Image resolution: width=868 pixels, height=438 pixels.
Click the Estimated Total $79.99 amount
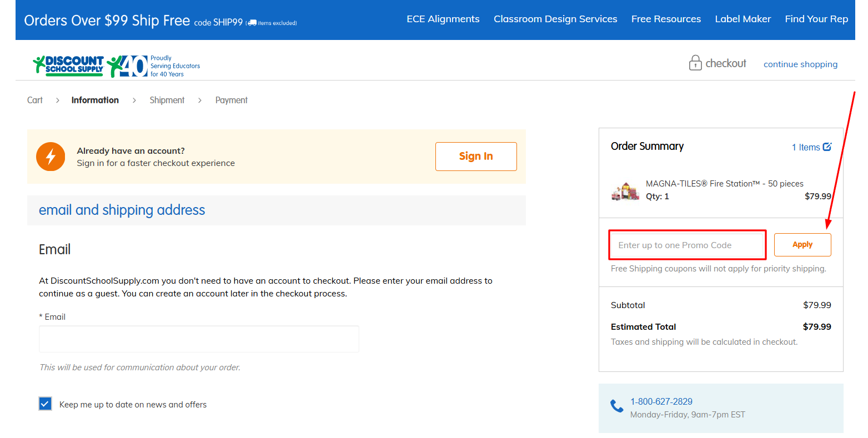[817, 326]
